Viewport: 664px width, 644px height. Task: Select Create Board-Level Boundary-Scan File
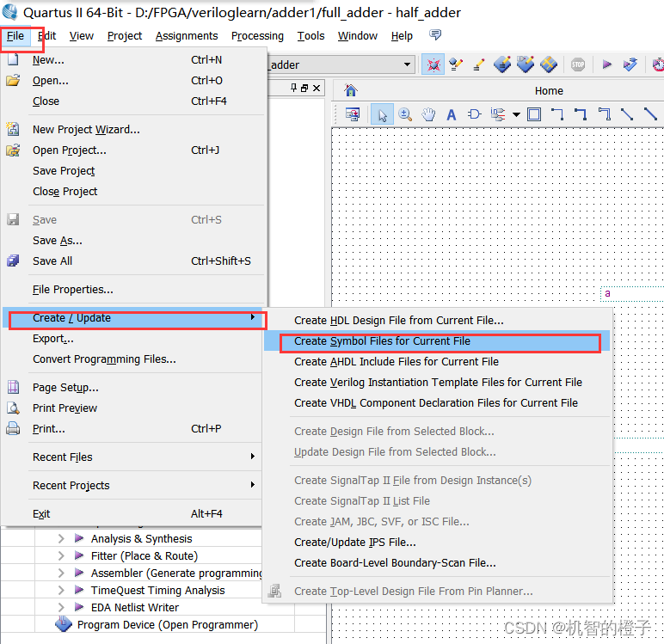pyautogui.click(x=437, y=562)
